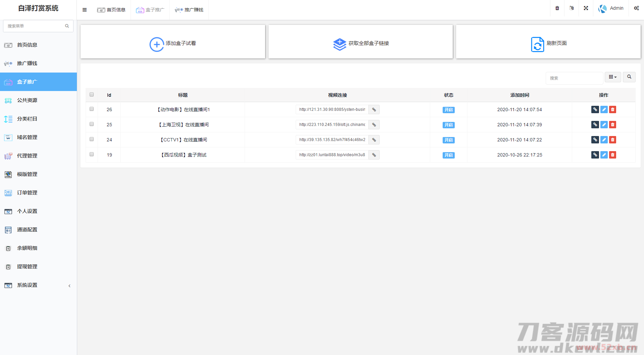
Task: Click the blue edit pencil for row 25
Action: pyautogui.click(x=604, y=125)
